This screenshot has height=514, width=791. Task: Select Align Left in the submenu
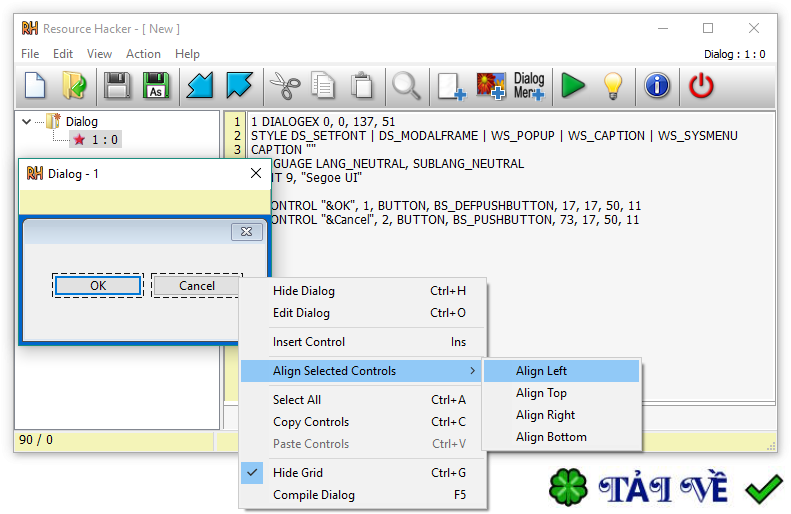click(x=561, y=371)
